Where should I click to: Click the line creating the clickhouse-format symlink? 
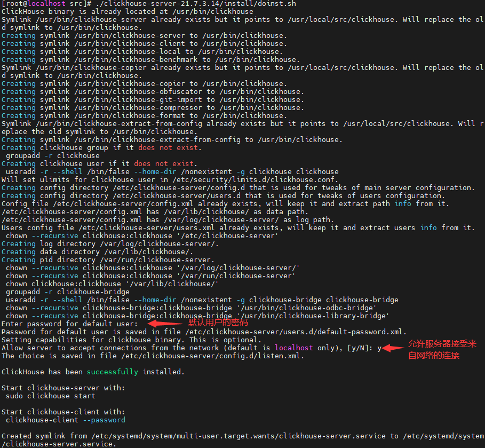click(144, 116)
